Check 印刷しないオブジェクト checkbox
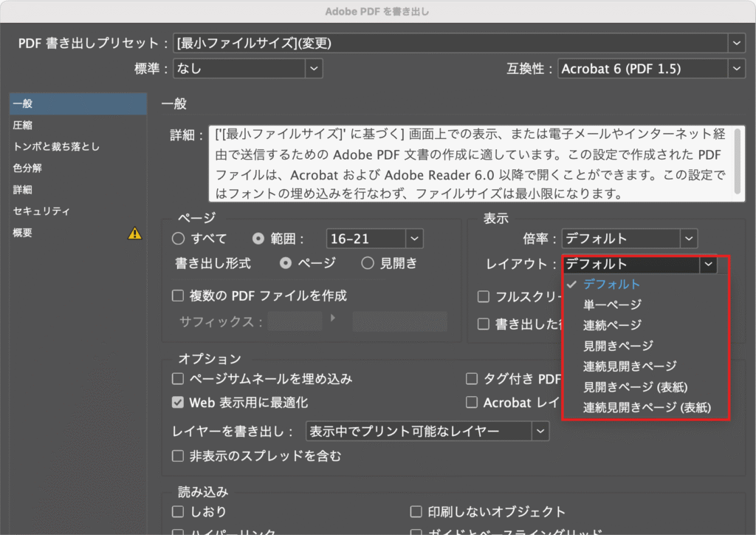756x535 pixels. point(416,512)
